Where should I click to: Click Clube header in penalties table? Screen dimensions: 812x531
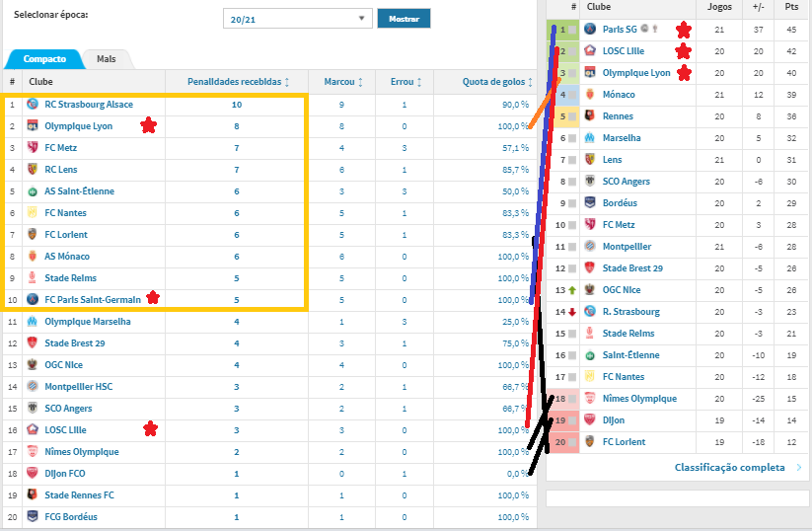40,82
